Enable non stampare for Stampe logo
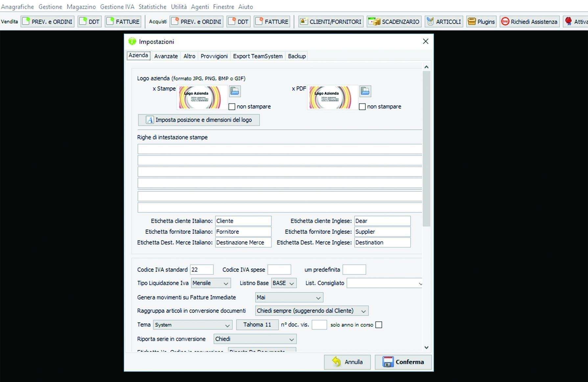 click(232, 107)
